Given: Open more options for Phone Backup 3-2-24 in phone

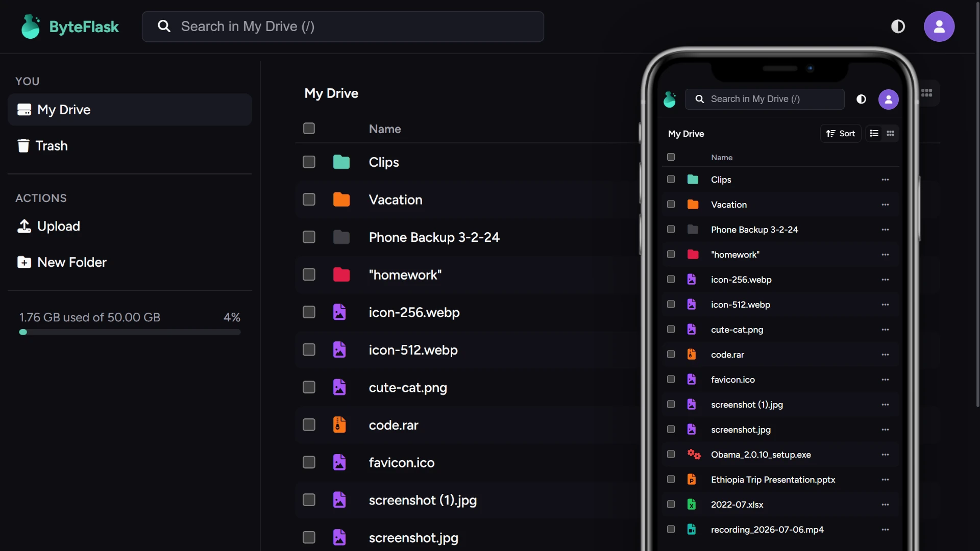Looking at the screenshot, I should point(885,230).
